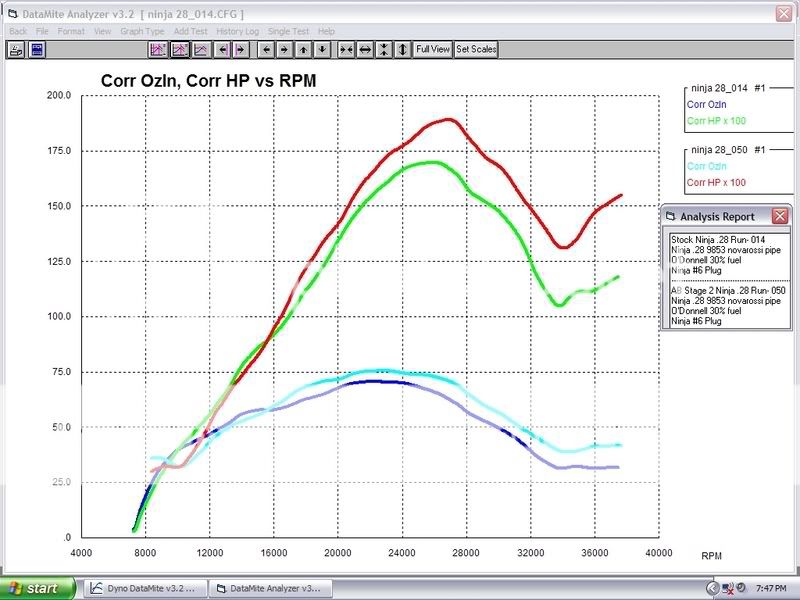Click the printer icon in the toolbar
This screenshot has width=800, height=600.
17,48
